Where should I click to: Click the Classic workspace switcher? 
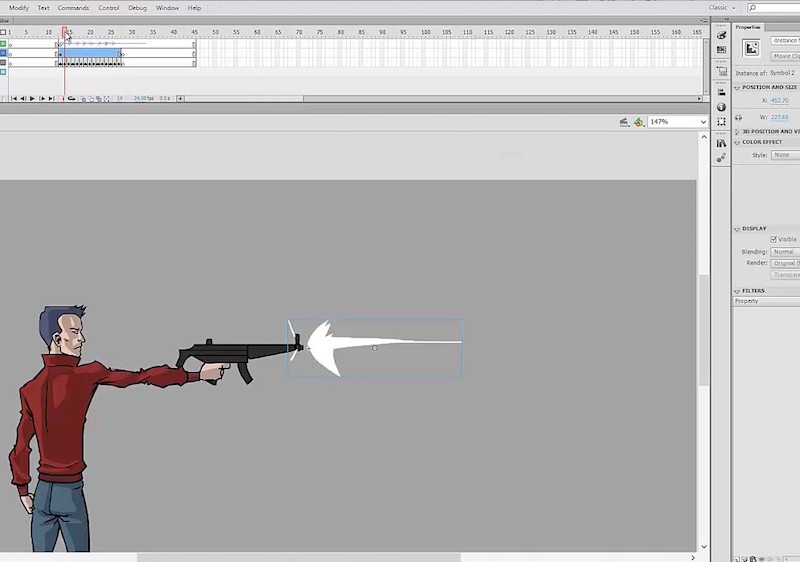pyautogui.click(x=720, y=8)
